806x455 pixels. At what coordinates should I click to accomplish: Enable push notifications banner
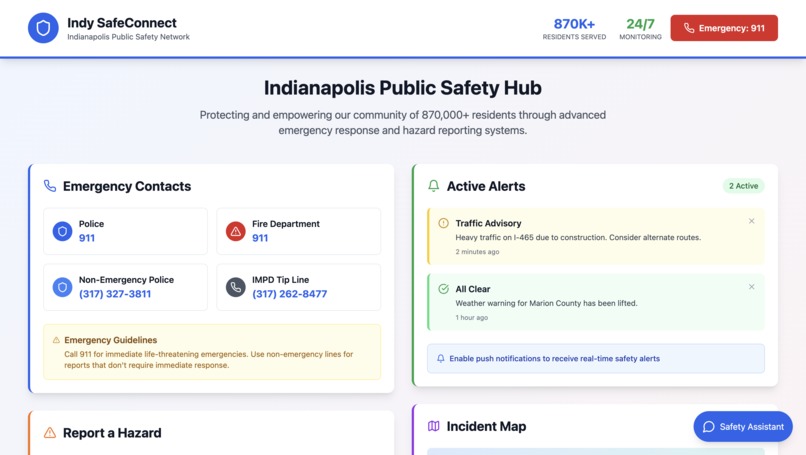point(596,358)
